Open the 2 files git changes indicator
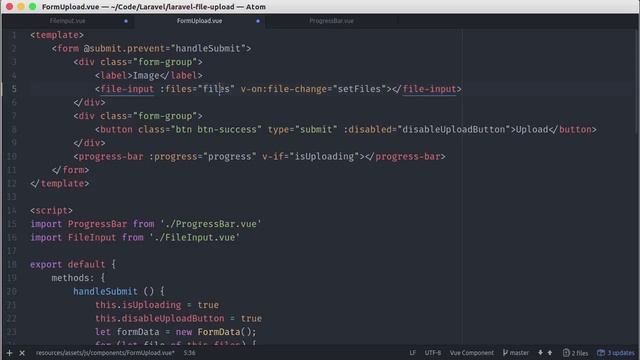This screenshot has width=640, height=360. [576, 353]
